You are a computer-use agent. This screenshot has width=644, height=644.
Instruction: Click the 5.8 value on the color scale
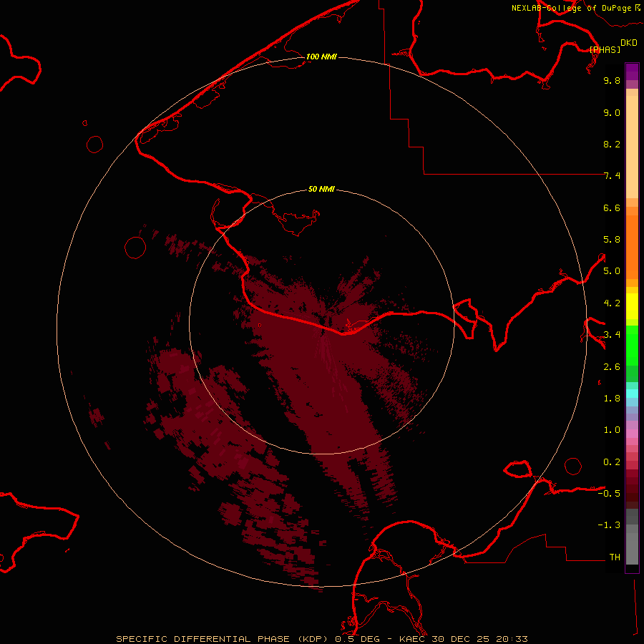[x=612, y=240]
